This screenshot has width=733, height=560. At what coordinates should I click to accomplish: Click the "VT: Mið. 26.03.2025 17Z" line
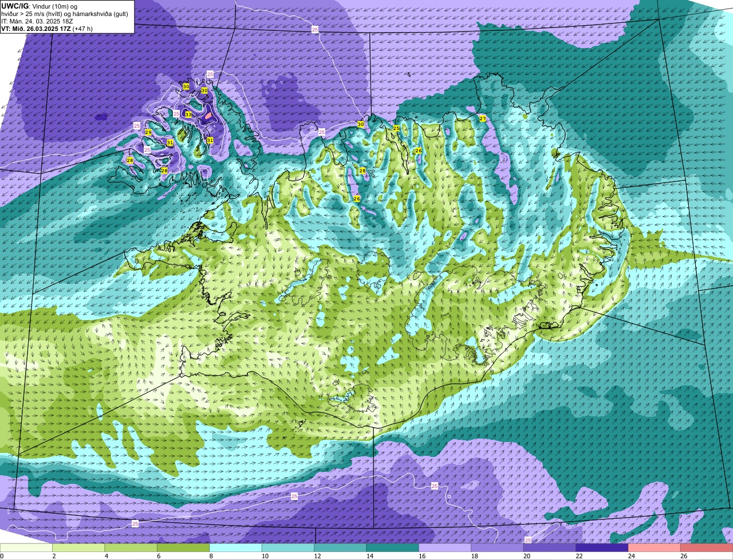36,28
